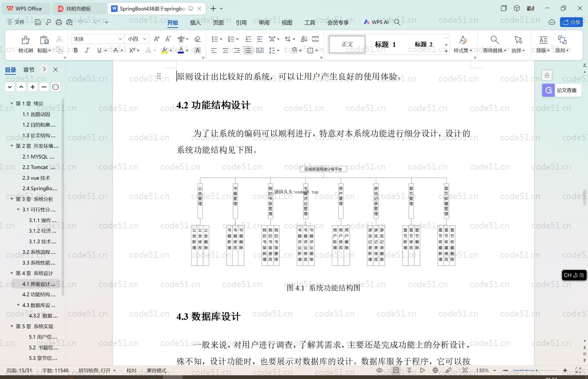Click the Cut scissors icon

59,39
